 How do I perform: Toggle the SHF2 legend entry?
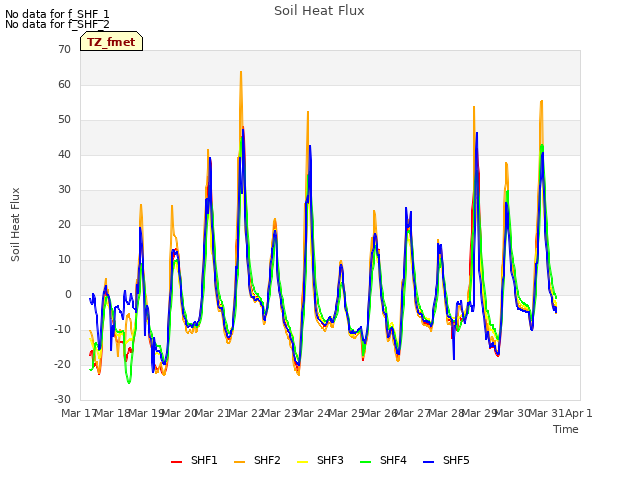point(257,460)
